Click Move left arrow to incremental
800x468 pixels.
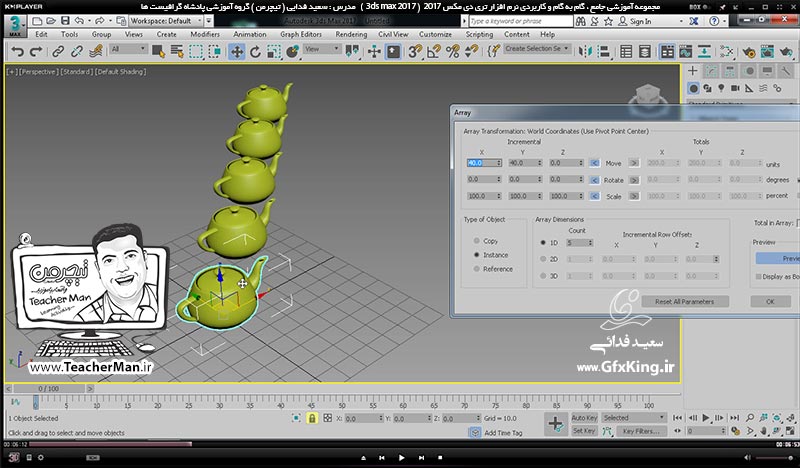click(x=594, y=163)
